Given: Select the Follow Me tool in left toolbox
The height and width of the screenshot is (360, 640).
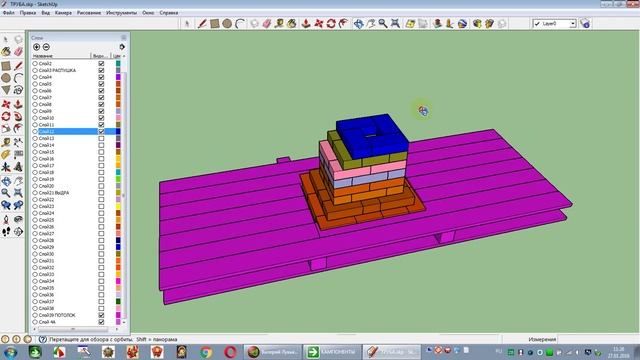Looking at the screenshot, I should [18, 116].
